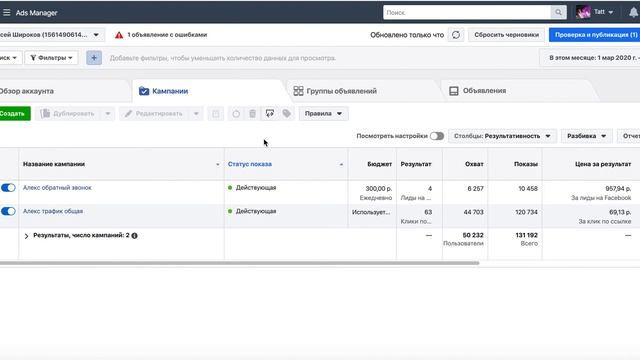Click the refresh data icon
Viewport: 640px width, 360px height.
pyautogui.click(x=456, y=35)
